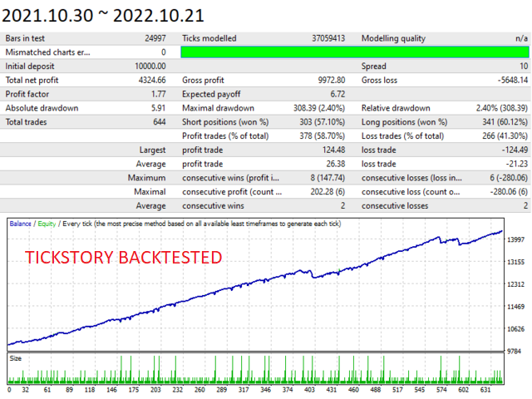
Task: Click Largest profit trade value 124.48
Action: point(333,150)
